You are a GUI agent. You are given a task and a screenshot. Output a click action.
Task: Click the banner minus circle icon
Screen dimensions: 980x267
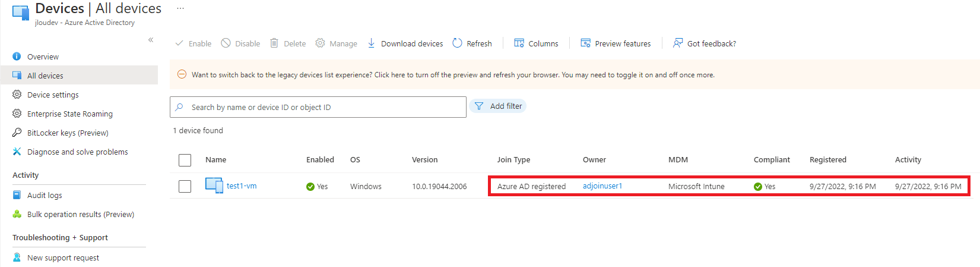pyautogui.click(x=182, y=74)
